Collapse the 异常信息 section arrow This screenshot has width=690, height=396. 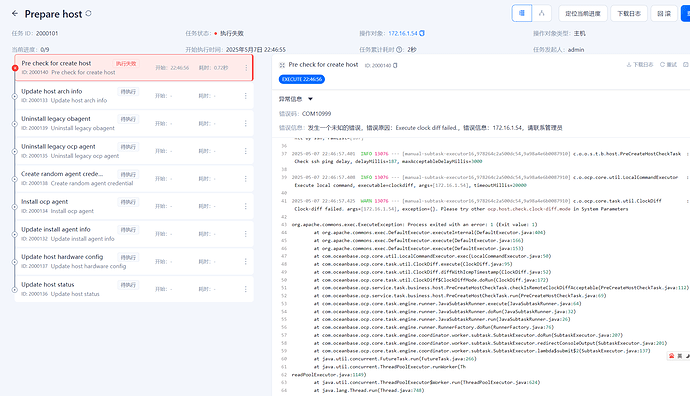point(310,99)
